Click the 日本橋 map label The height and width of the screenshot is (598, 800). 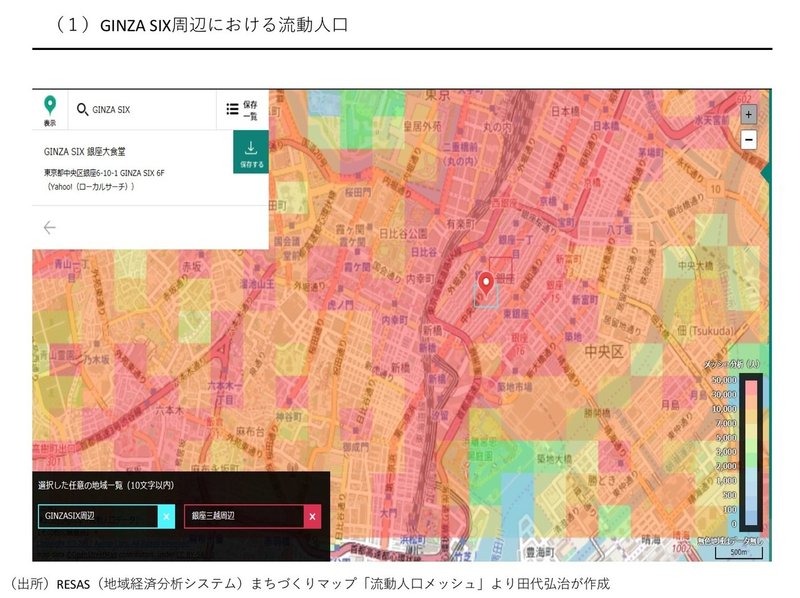coord(565,111)
